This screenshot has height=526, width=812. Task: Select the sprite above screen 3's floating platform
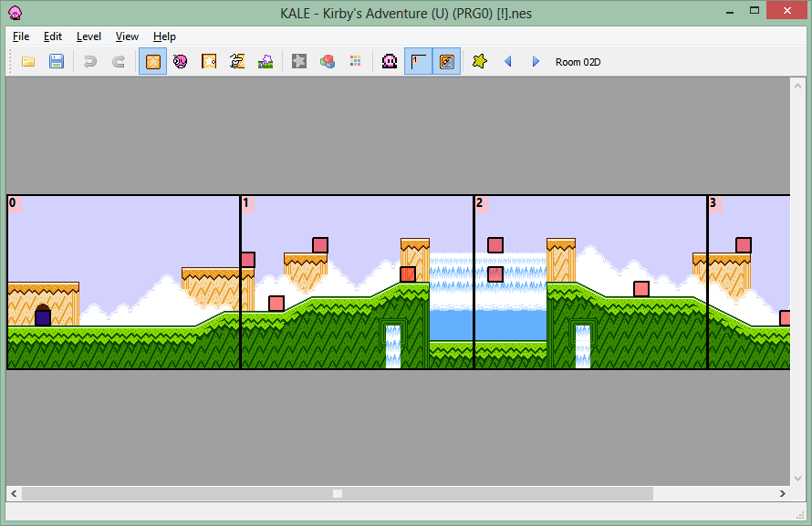(x=744, y=245)
